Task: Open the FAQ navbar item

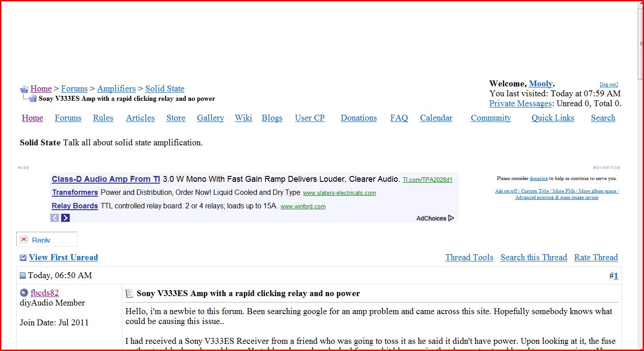Action: 399,118
